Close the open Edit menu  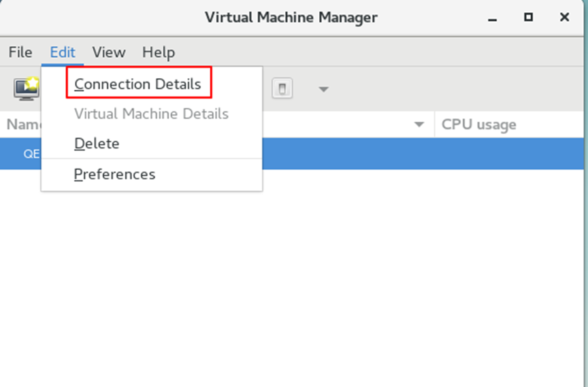coord(63,52)
